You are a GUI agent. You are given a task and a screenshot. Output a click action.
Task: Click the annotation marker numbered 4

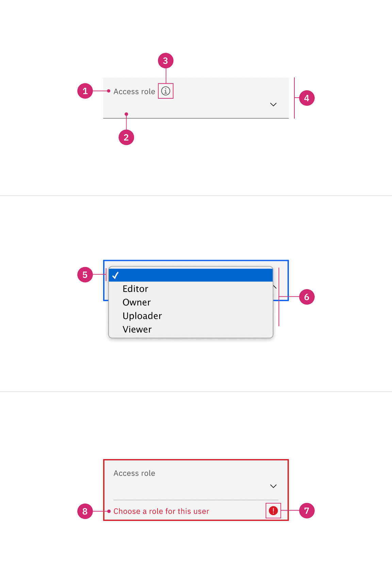(307, 98)
